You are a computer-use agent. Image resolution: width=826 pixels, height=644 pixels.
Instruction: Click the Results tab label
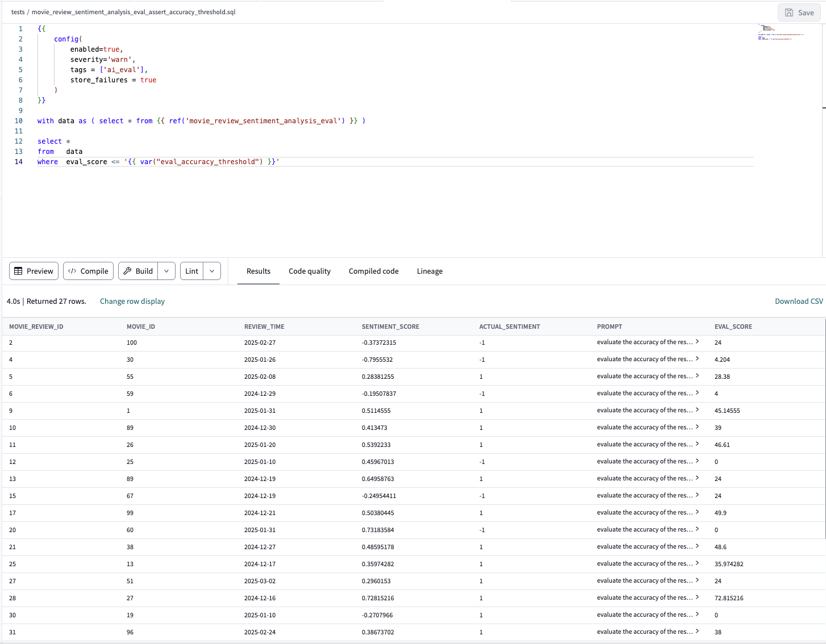point(258,271)
